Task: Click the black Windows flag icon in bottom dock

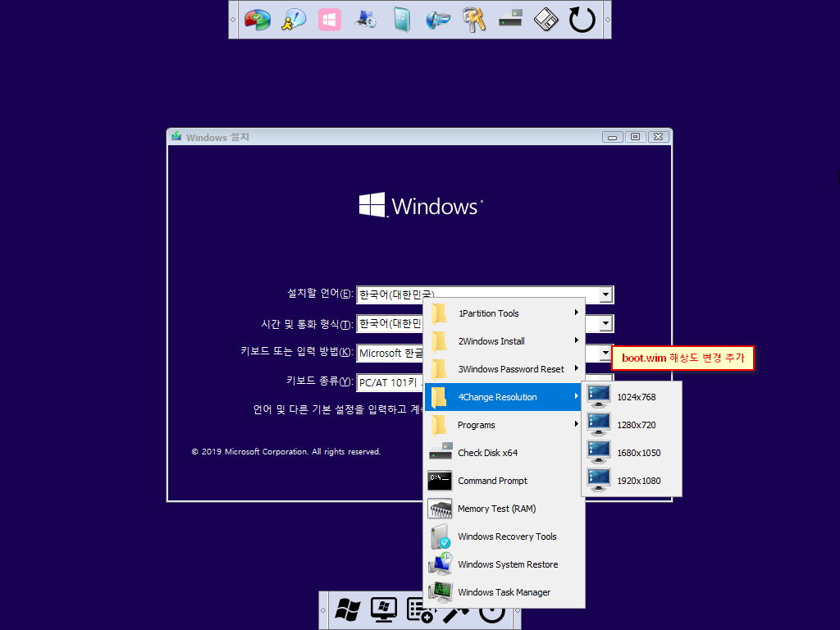Action: [x=348, y=610]
